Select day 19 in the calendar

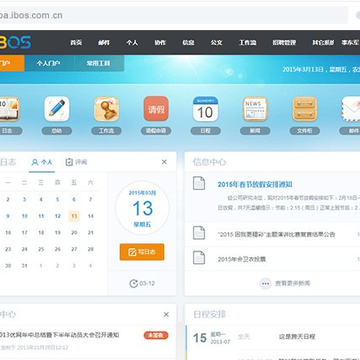coord(58,233)
